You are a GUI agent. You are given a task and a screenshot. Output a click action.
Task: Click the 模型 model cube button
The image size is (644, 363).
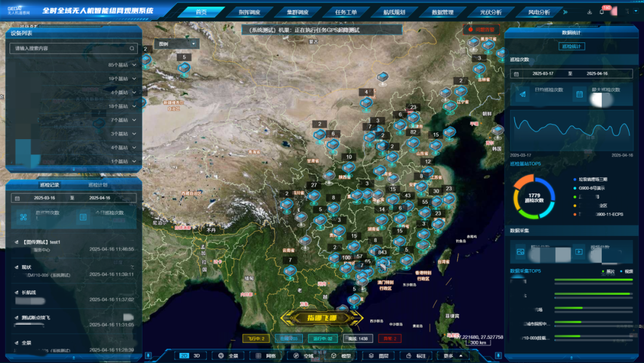(340, 356)
